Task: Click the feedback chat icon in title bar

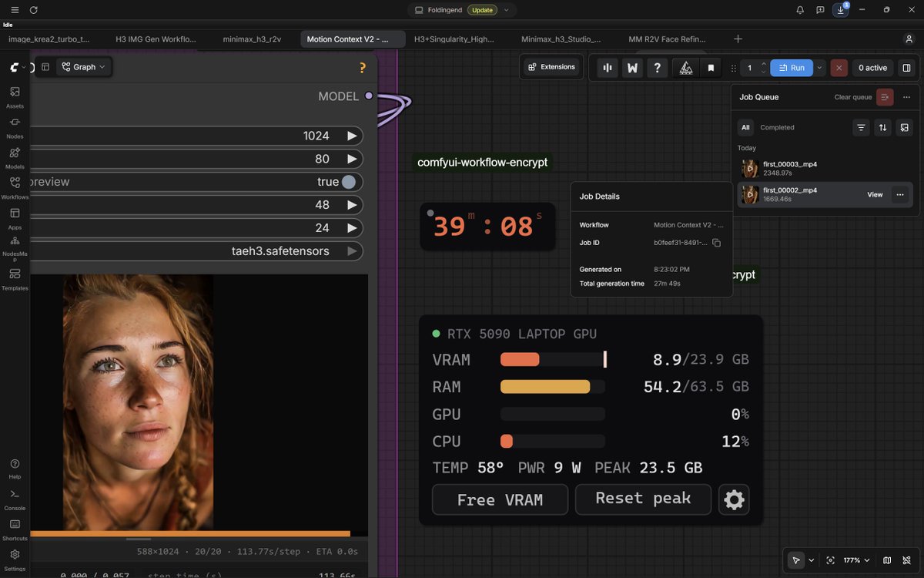Action: [820, 10]
